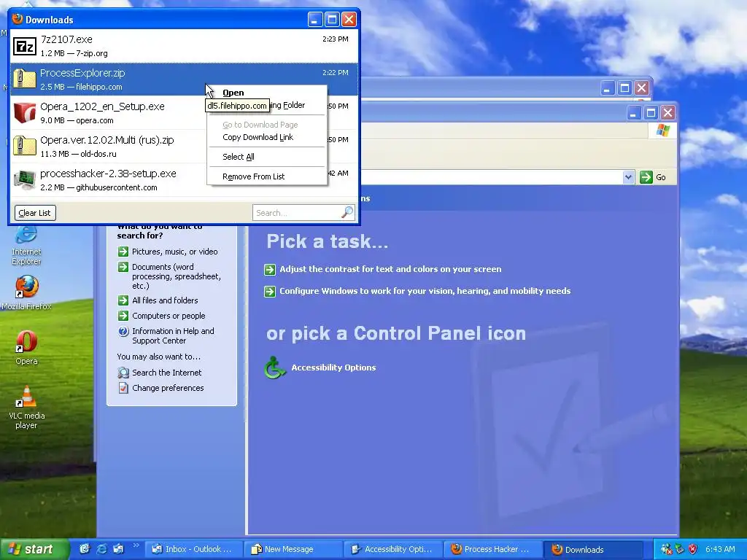Click the zip icon for Opera.ver.12.02.Multi (rus).zip
This screenshot has width=747, height=560.
click(25, 146)
